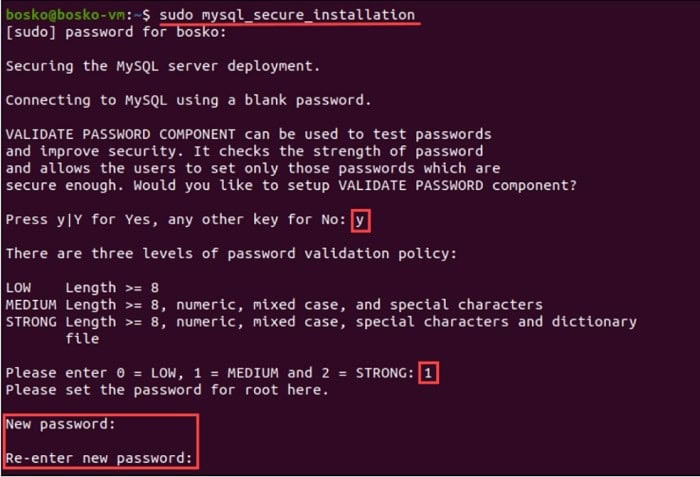Image resolution: width=700 pixels, height=477 pixels.
Task: Click the highlighted 'y' answer box
Action: pos(361,220)
